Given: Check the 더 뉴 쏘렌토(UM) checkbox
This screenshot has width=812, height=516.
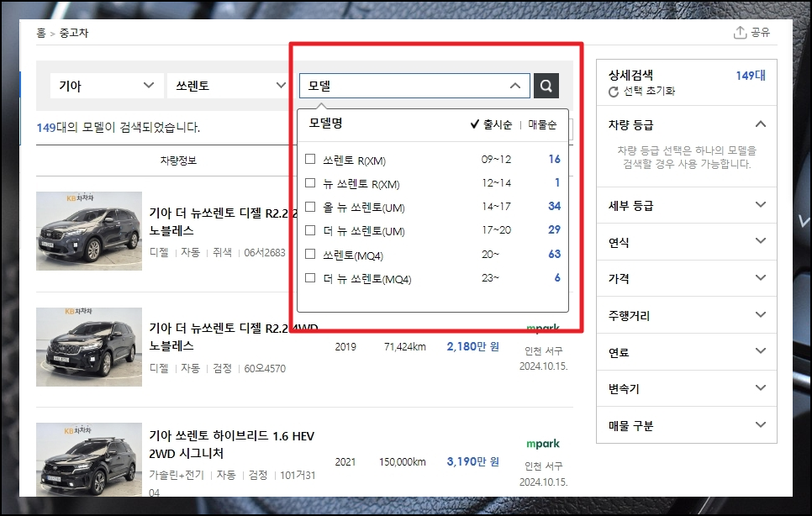Looking at the screenshot, I should 310,230.
